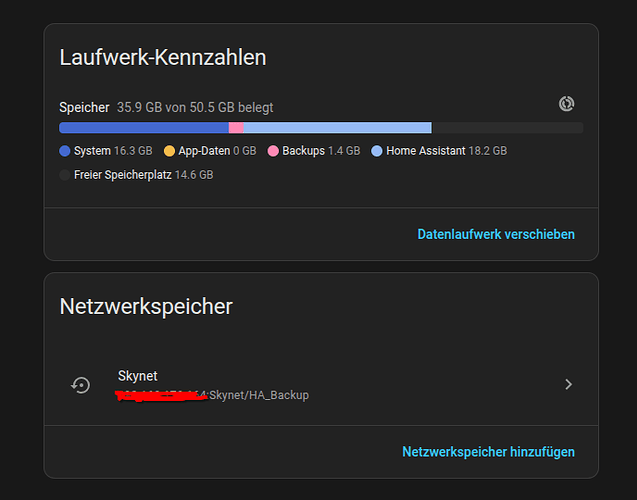Click the blue System legend dot
The height and width of the screenshot is (500, 637).
coord(65,151)
